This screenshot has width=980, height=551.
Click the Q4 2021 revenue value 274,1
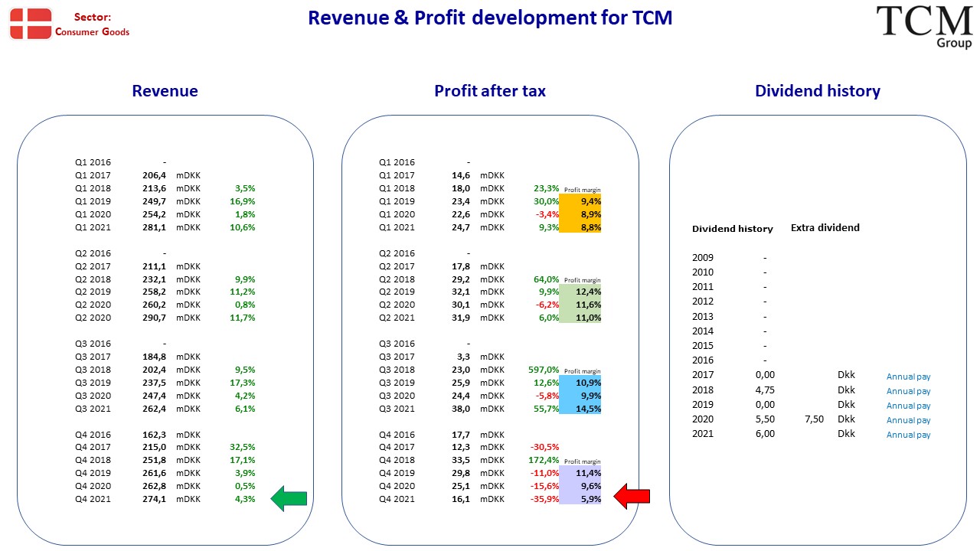tap(155, 499)
